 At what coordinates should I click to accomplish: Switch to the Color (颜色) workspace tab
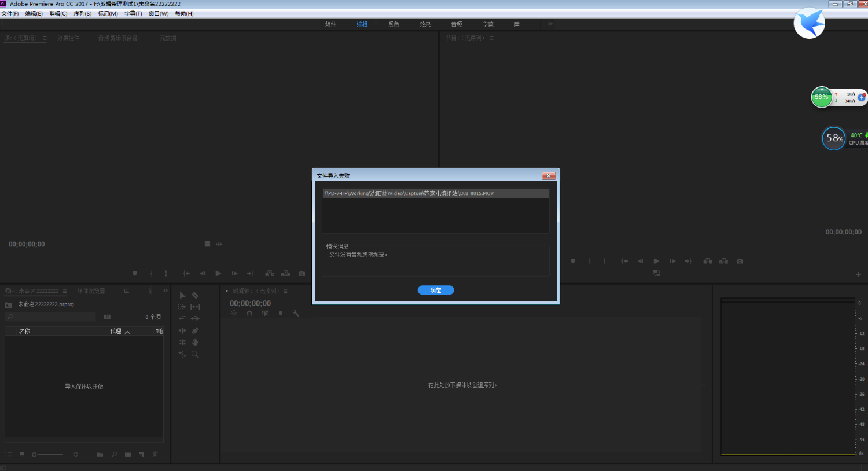(x=393, y=24)
